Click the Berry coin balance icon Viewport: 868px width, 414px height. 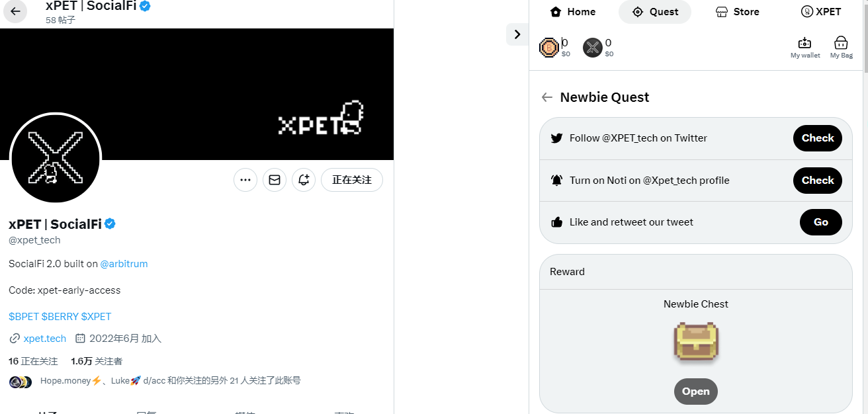point(550,47)
